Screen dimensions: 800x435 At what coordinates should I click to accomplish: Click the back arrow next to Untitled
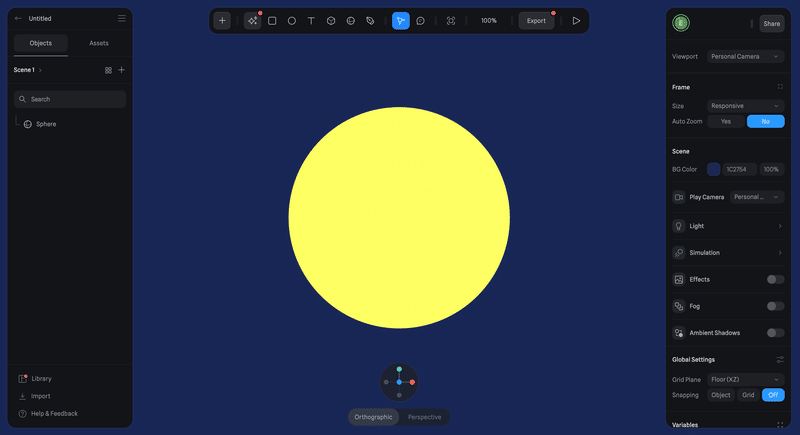click(18, 18)
